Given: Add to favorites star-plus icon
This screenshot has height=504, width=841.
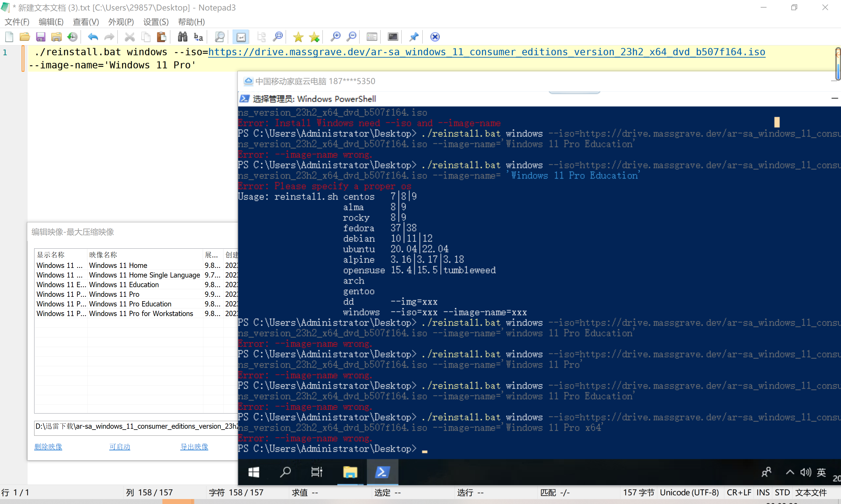Looking at the screenshot, I should 314,37.
